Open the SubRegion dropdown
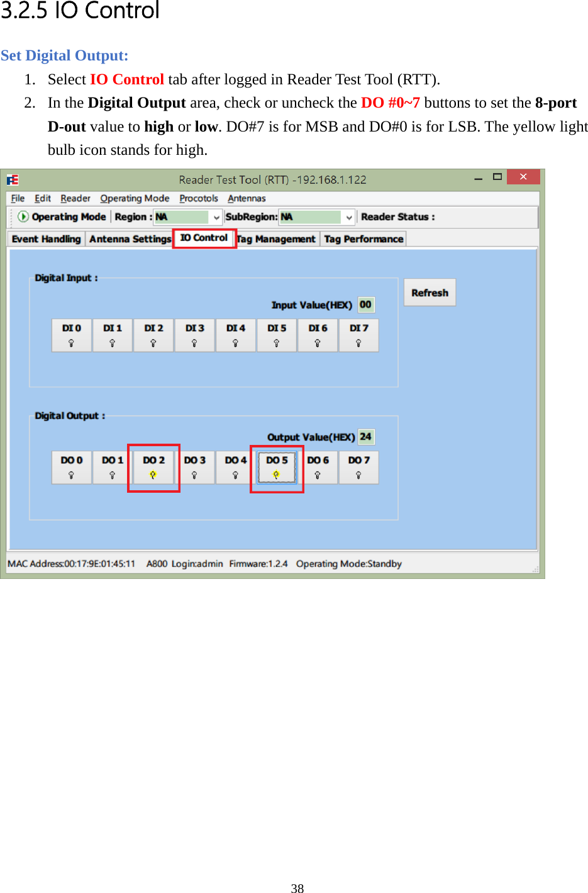This screenshot has height=893, width=588. point(350,217)
